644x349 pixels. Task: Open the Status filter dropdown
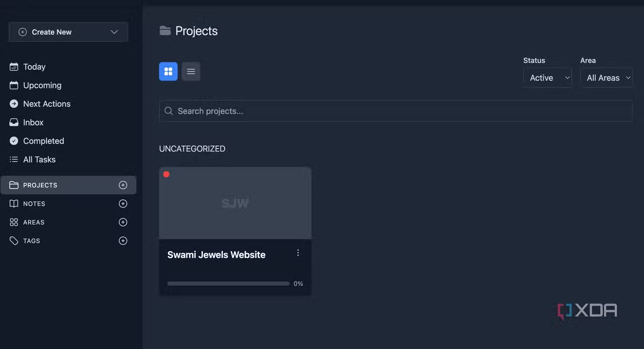[547, 78]
